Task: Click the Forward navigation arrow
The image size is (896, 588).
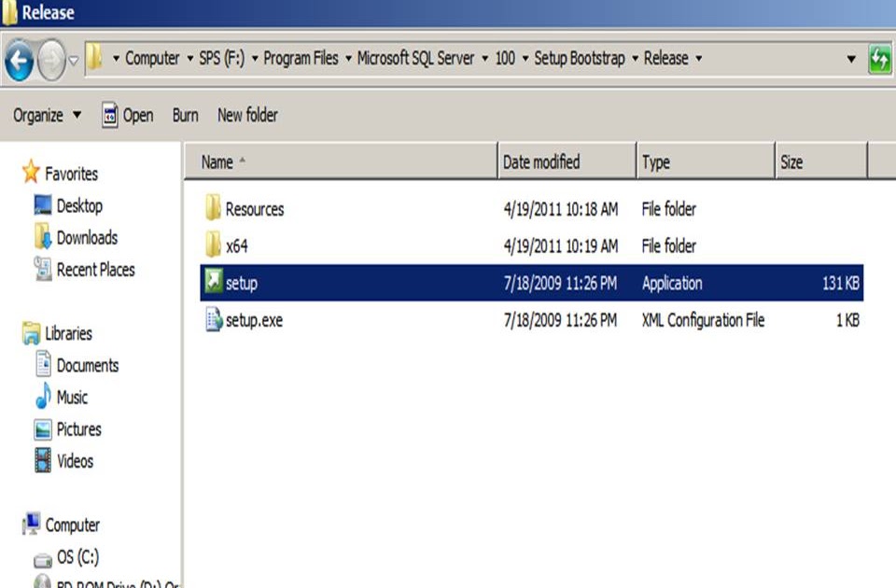Action: tap(51, 60)
